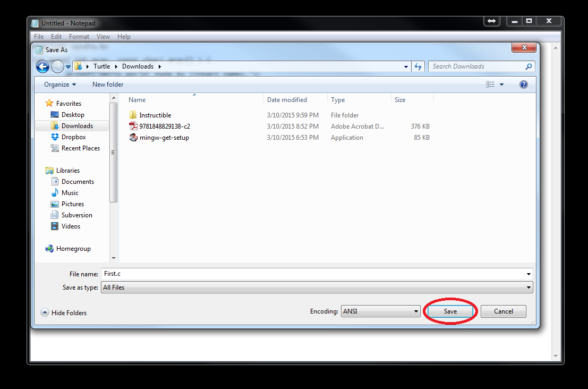Open the Notepad Edit menu
This screenshot has width=588, height=389.
(56, 36)
